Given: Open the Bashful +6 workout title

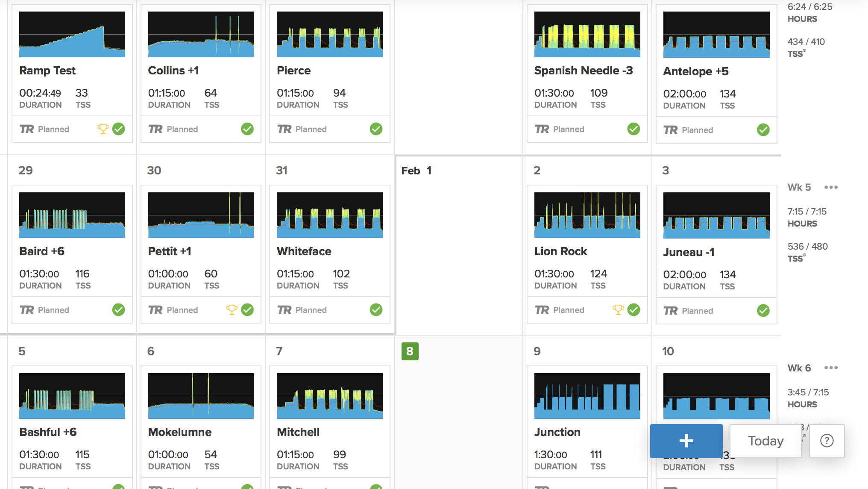Looking at the screenshot, I should tap(48, 432).
